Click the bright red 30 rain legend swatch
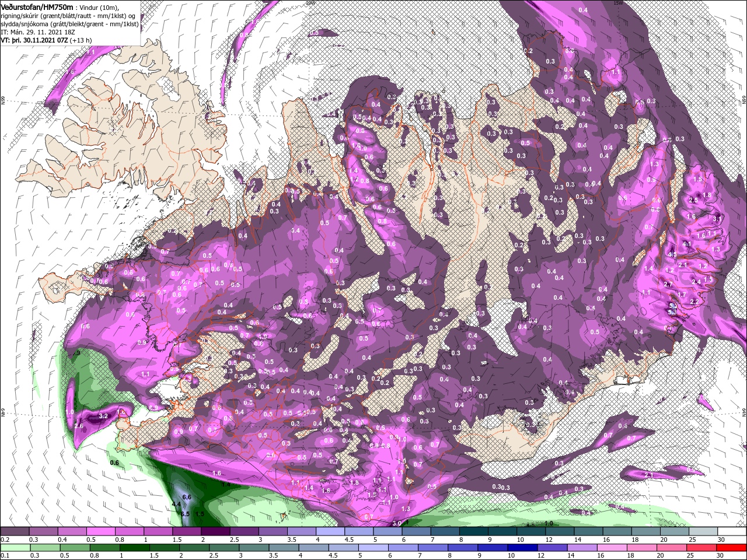 pyautogui.click(x=731, y=548)
